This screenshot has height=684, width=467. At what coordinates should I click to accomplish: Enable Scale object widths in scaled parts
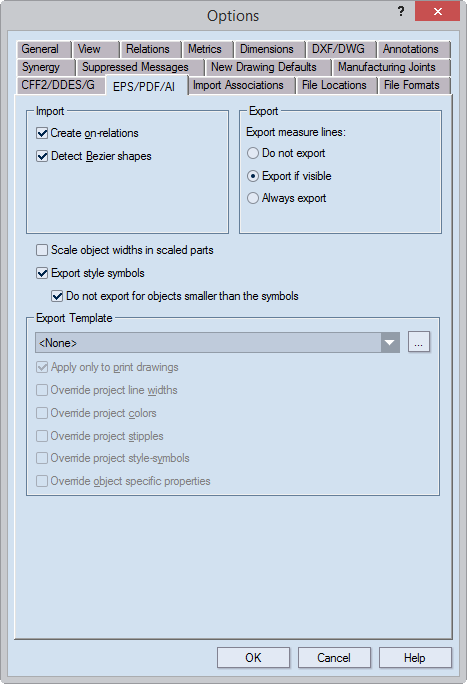(x=42, y=250)
